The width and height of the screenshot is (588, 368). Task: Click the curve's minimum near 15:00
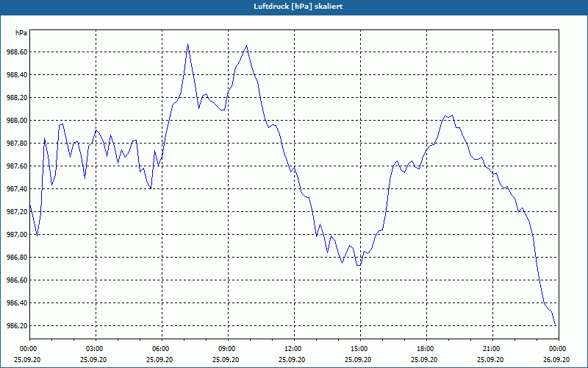[x=359, y=265]
